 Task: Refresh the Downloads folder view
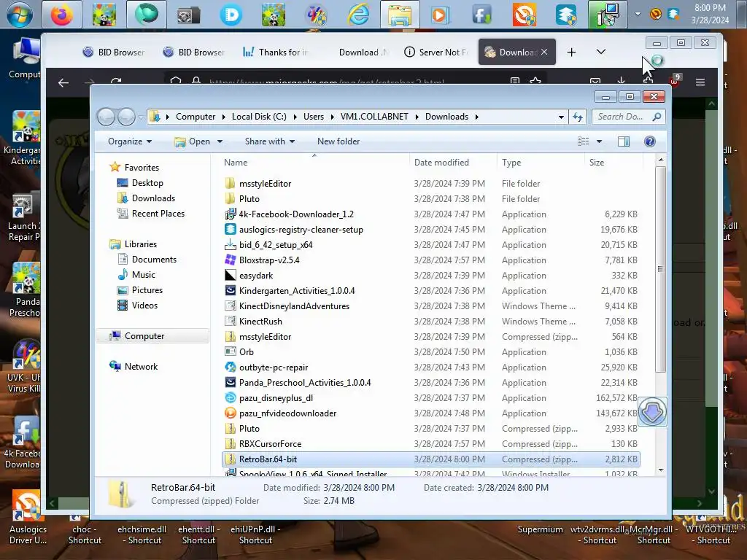[578, 117]
